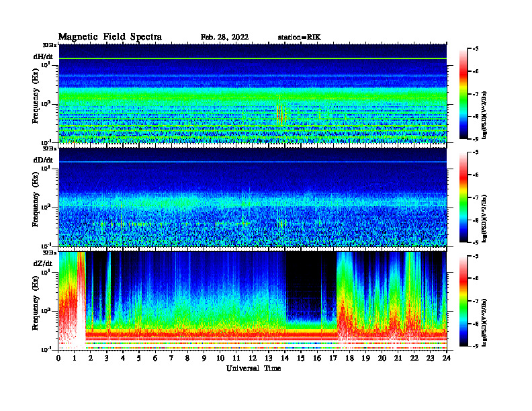This screenshot has width=532, height=411.
Task: Click hour 0 on the Universal Time axis
Action: (58, 359)
